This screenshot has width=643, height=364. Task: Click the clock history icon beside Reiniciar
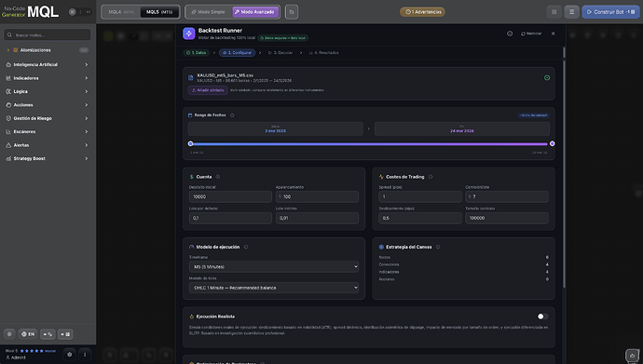click(x=510, y=34)
